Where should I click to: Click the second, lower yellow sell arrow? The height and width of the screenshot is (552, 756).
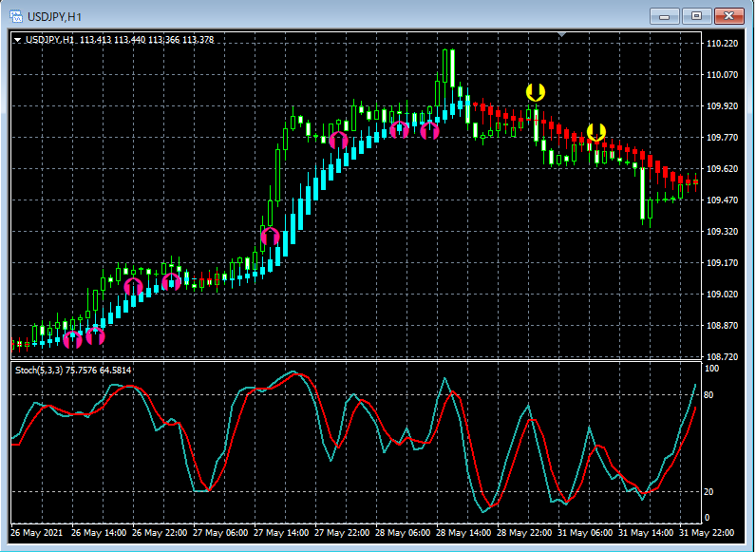(x=596, y=132)
